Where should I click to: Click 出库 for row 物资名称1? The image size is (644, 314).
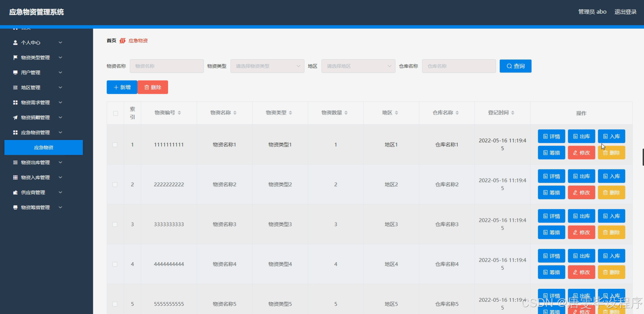pyautogui.click(x=581, y=136)
